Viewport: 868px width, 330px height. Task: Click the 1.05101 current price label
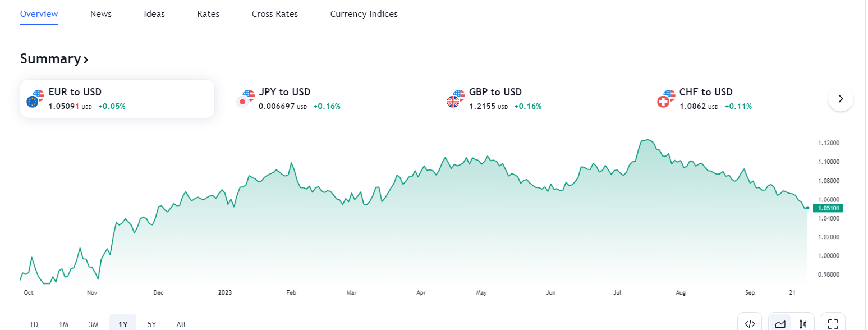click(828, 208)
